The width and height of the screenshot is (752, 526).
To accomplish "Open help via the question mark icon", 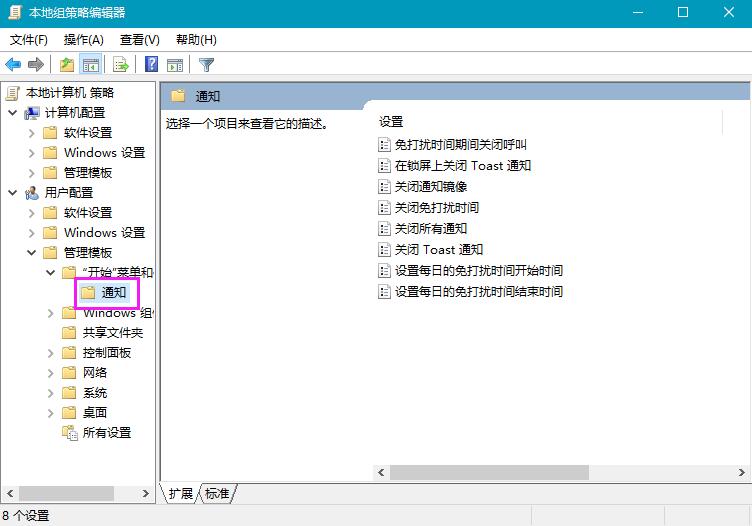I will coord(152,64).
